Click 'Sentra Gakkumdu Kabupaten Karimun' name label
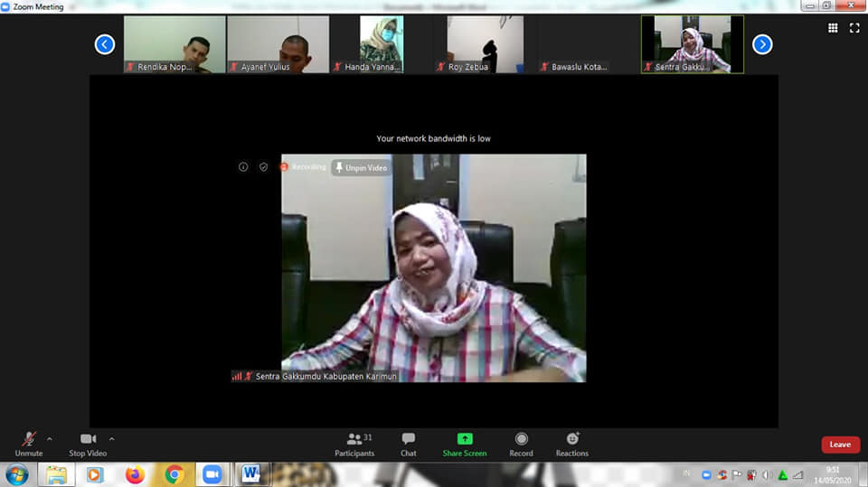 [x=325, y=376]
